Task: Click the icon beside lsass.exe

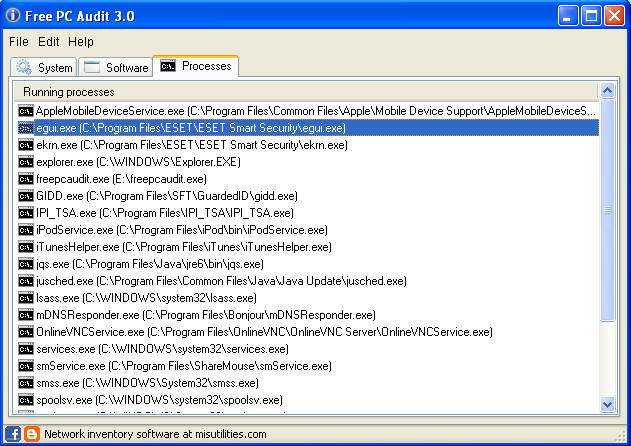Action: coord(26,298)
